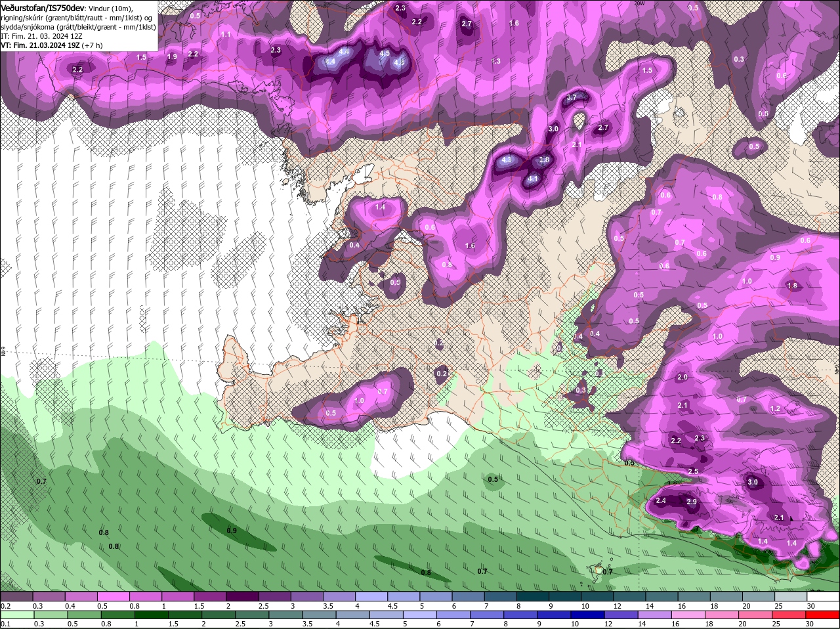Image resolution: width=840 pixels, height=629 pixels.
Task: Pick the rain legend swatch starting at 25
Action: [789, 615]
